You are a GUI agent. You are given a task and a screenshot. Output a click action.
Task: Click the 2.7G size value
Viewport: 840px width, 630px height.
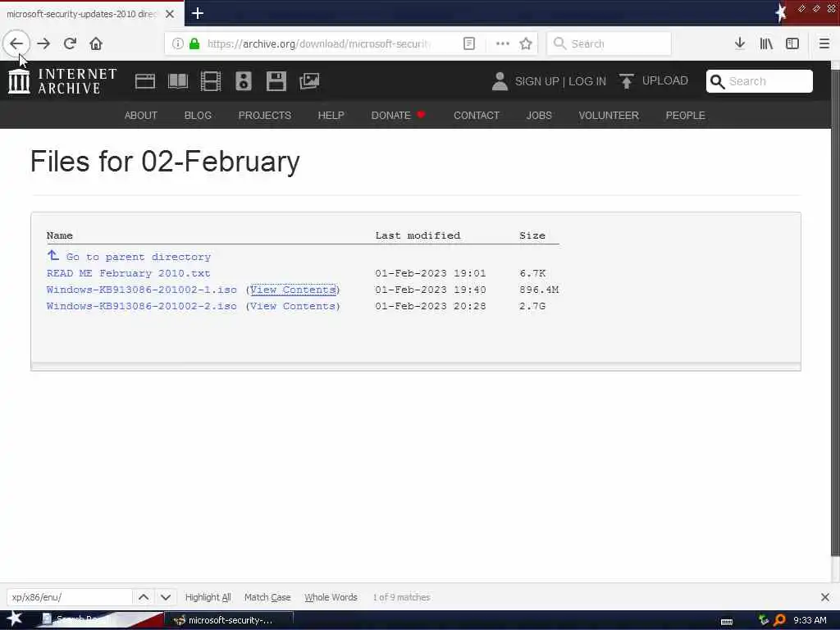point(532,307)
